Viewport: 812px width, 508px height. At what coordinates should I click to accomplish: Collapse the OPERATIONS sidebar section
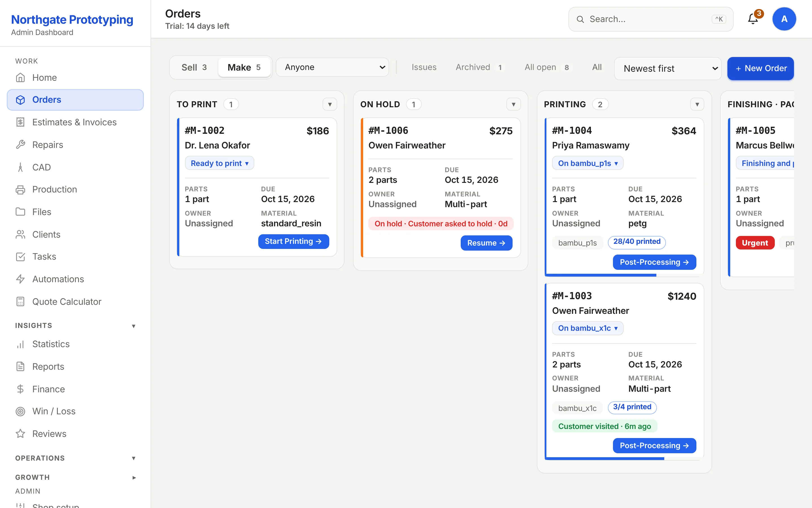(134, 458)
